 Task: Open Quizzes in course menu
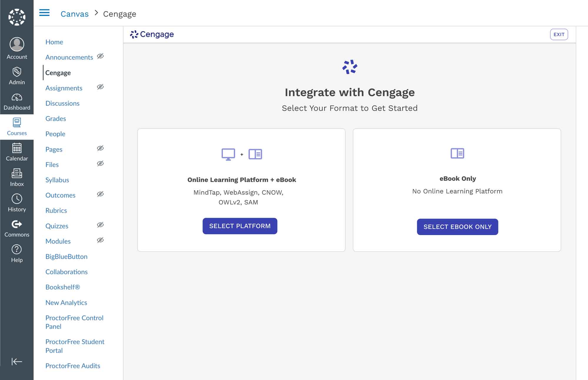click(57, 226)
